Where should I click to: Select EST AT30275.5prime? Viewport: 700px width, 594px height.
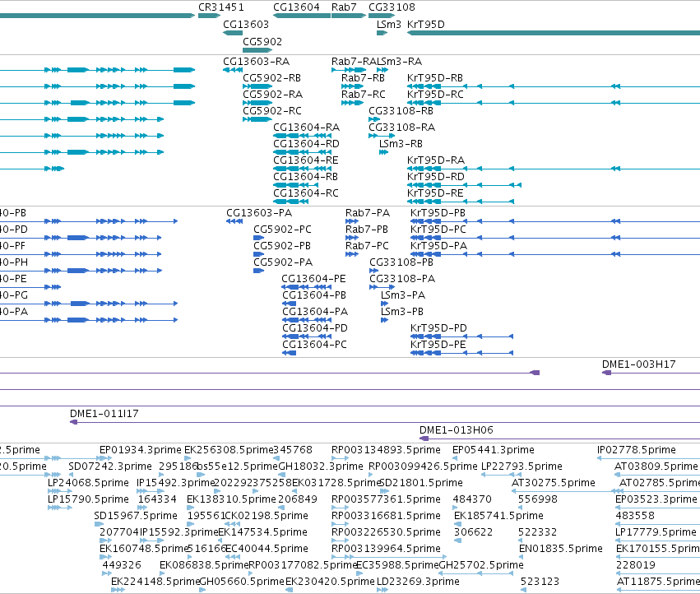click(x=554, y=483)
